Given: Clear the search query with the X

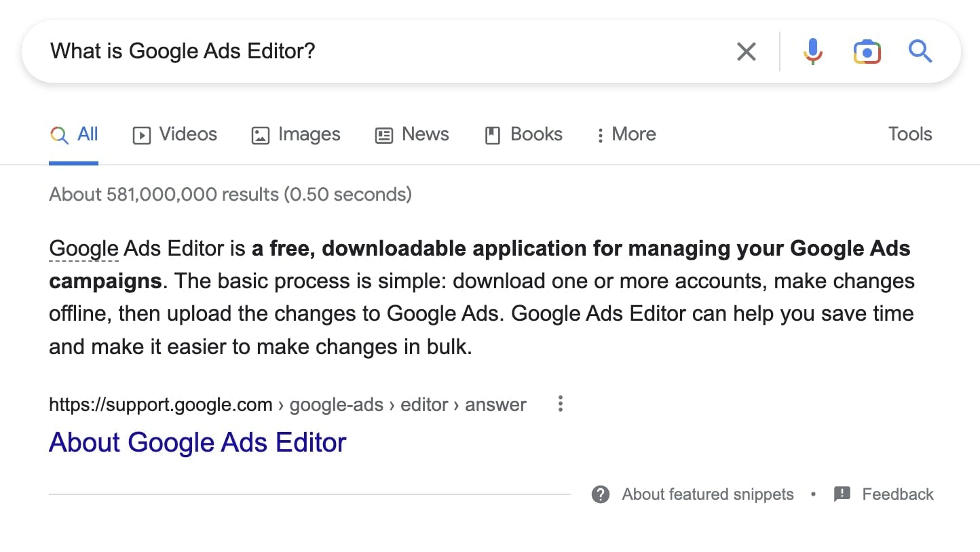Looking at the screenshot, I should pyautogui.click(x=747, y=51).
